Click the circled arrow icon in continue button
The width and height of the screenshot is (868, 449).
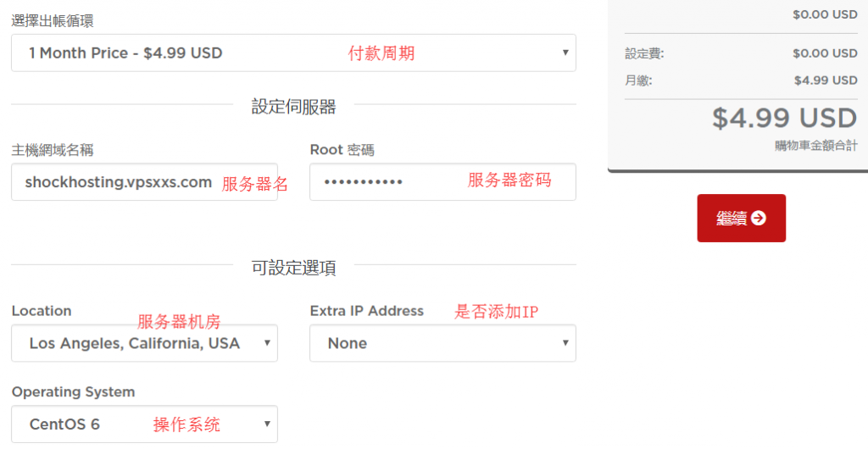[x=759, y=218]
